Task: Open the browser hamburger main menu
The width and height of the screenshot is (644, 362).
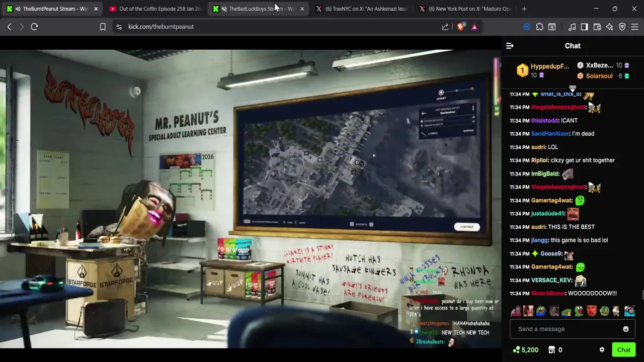Action: point(634,27)
